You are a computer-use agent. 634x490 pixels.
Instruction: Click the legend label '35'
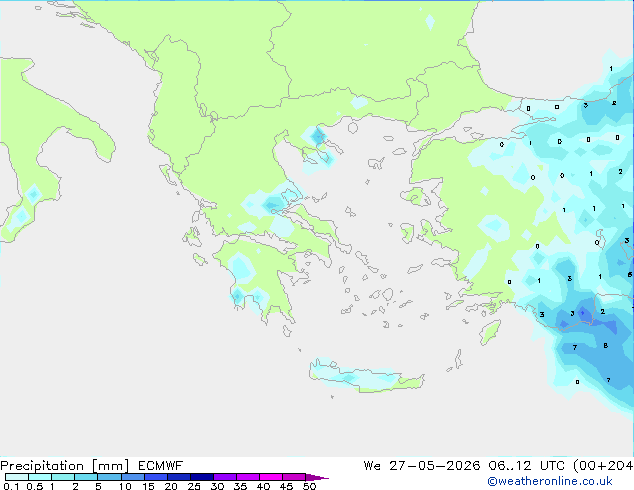(240, 486)
